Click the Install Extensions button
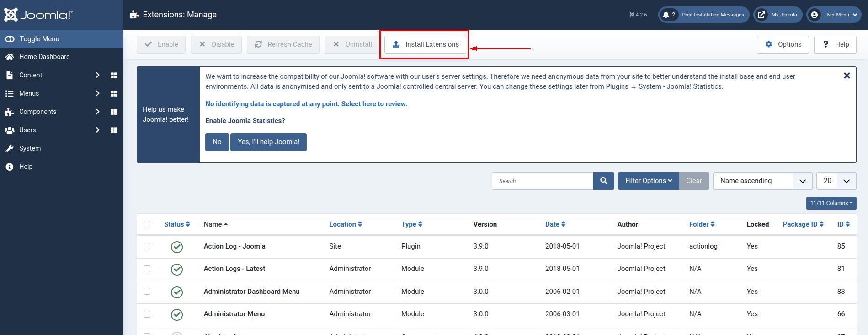Image resolution: width=868 pixels, height=335 pixels. [x=425, y=44]
